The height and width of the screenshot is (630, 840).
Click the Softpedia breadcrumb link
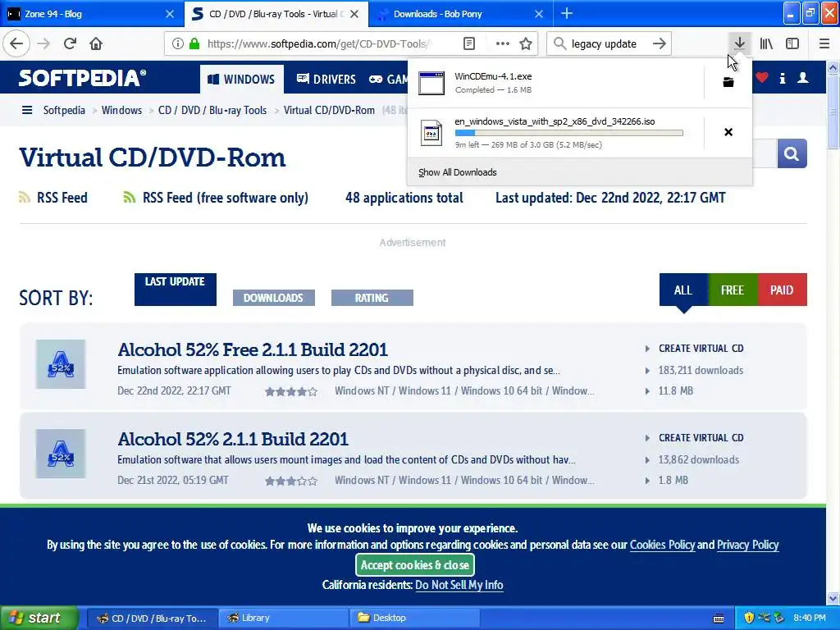[64, 111]
